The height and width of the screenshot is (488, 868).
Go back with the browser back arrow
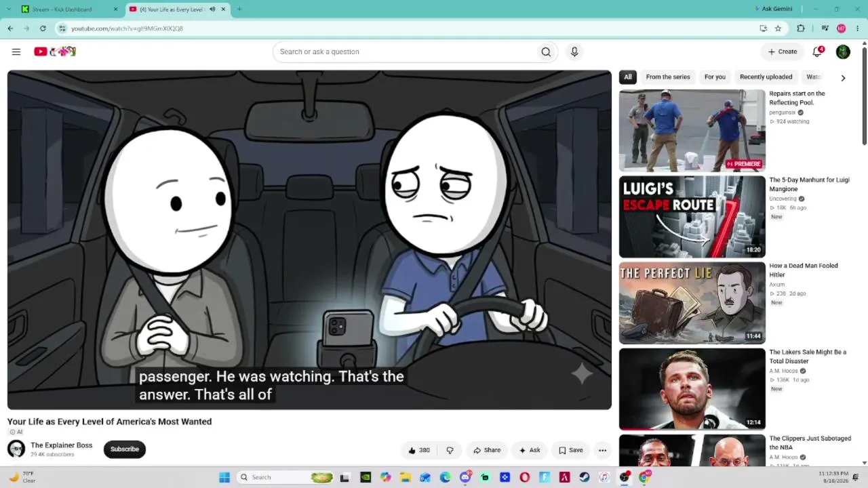[x=10, y=28]
